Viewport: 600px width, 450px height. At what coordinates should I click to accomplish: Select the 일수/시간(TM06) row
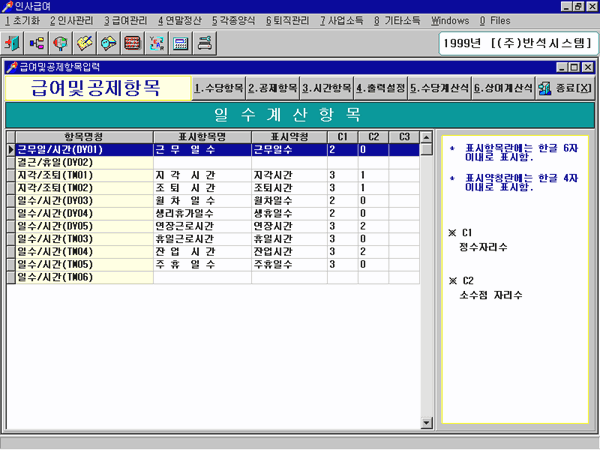tap(82, 277)
